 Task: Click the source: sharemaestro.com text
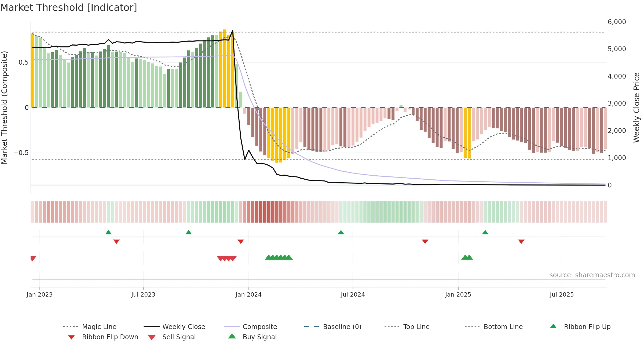click(x=592, y=275)
